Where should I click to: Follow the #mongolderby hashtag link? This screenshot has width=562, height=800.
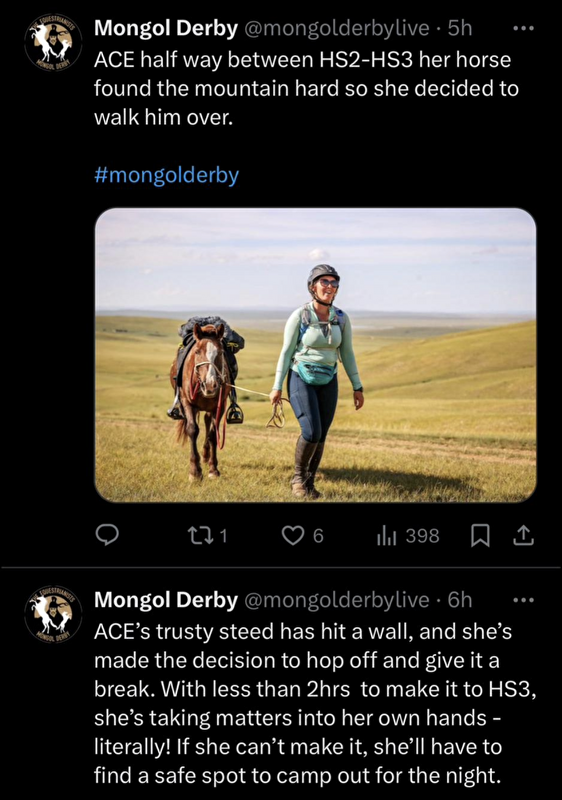[167, 175]
